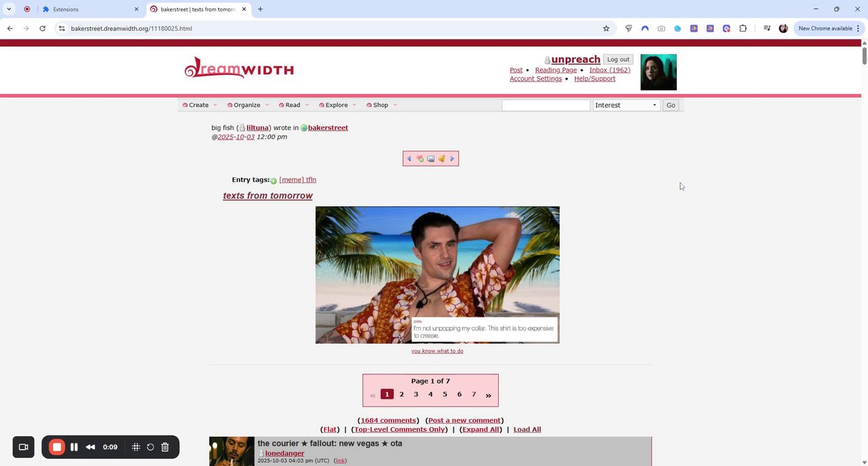Screen dimensions: 868x466
Task: Click the add to memories heart icon
Action: tap(420, 159)
